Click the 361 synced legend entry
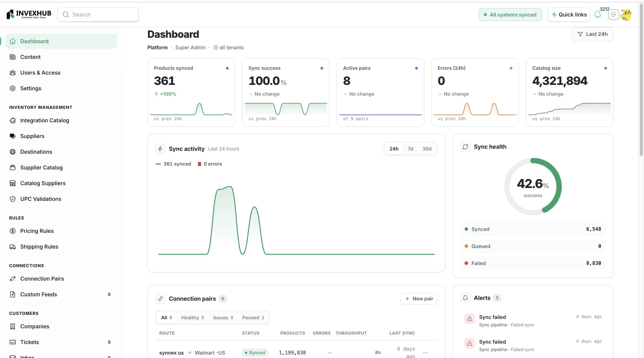Image resolution: width=644 pixels, height=358 pixels. pos(173,164)
